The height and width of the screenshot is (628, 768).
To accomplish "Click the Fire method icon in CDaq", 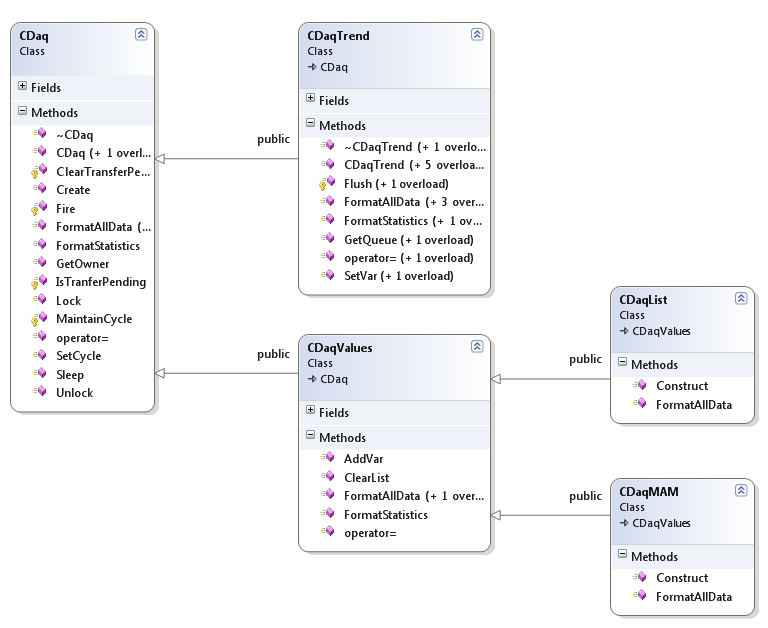I will point(37,208).
